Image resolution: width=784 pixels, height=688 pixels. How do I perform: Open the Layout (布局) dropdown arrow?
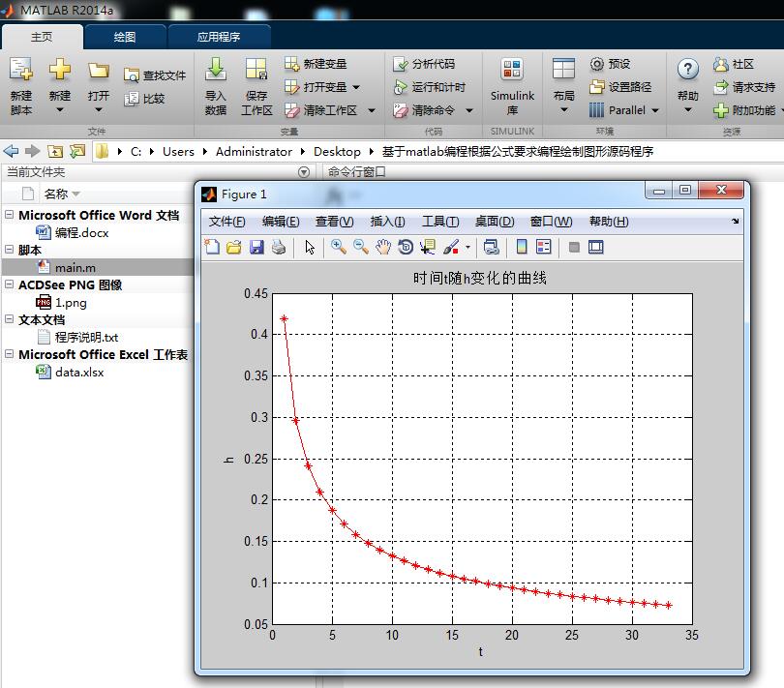(563, 109)
